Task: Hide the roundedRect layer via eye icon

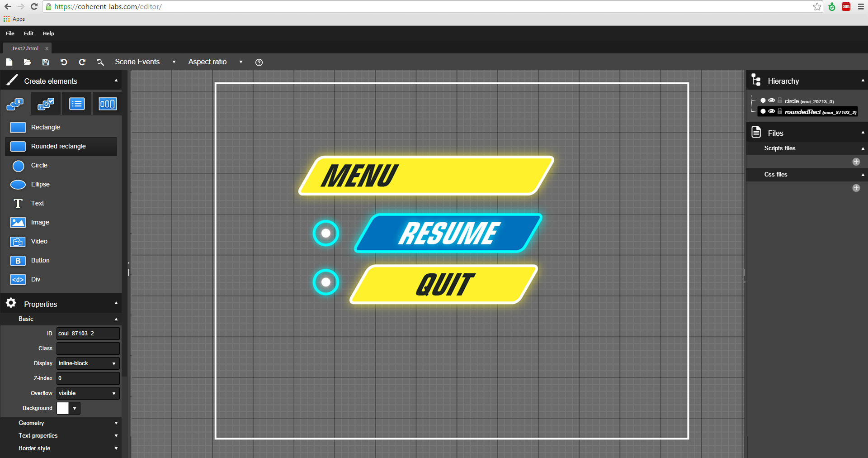Action: coord(772,111)
